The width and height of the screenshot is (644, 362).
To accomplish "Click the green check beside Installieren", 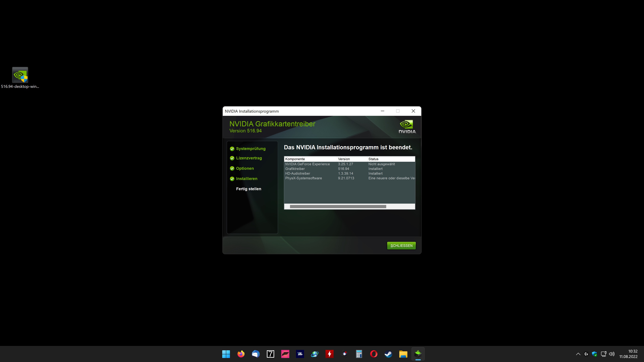I will 232,179.
